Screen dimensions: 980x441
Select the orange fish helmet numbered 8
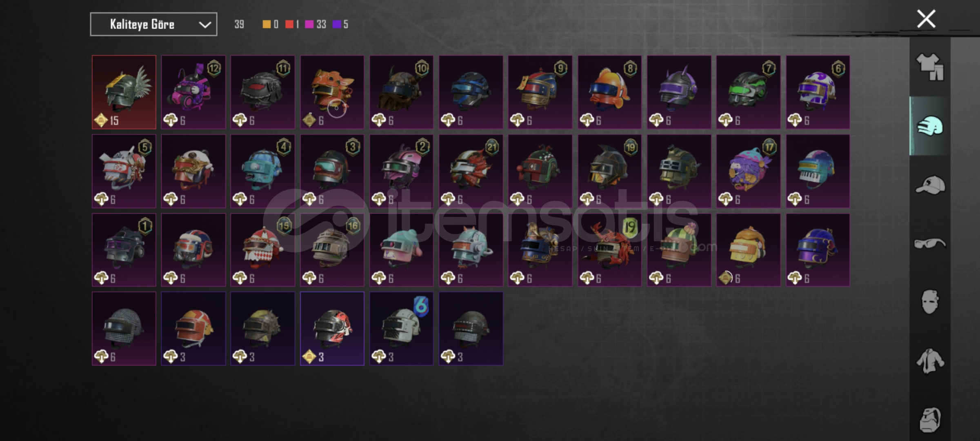[610, 92]
